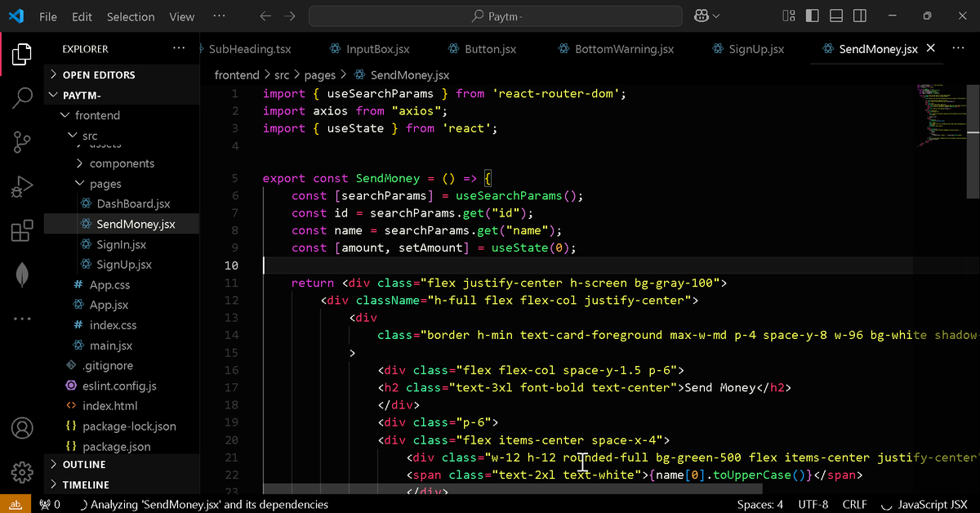Open the View menu

181,16
